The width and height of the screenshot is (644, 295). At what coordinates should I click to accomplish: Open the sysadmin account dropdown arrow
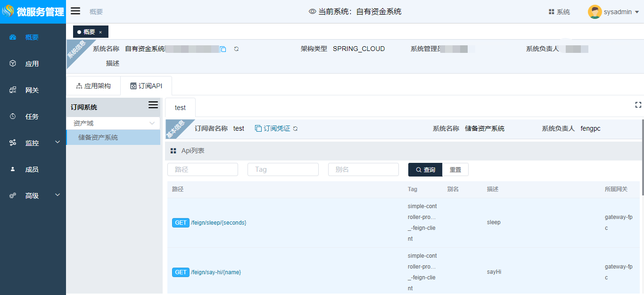[637, 12]
